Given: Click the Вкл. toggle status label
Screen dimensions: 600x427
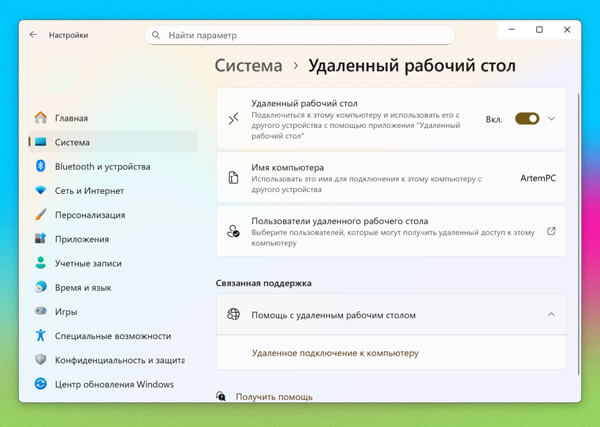Looking at the screenshot, I should point(494,119).
